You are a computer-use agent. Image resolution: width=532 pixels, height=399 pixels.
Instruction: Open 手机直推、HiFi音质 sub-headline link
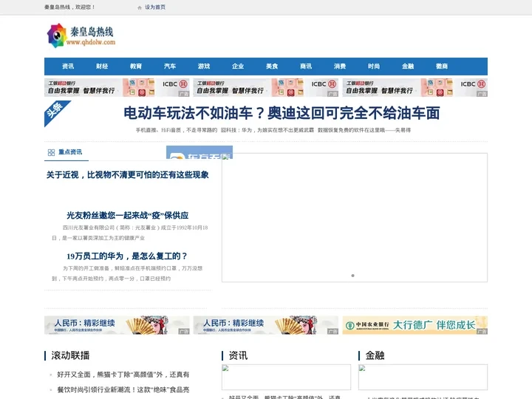click(177, 130)
